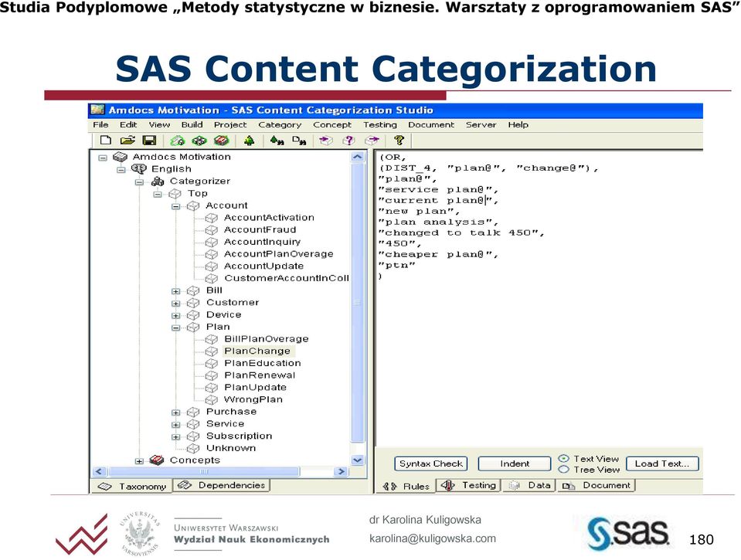Click the box with incoming purple arrow icon

[x=326, y=141]
